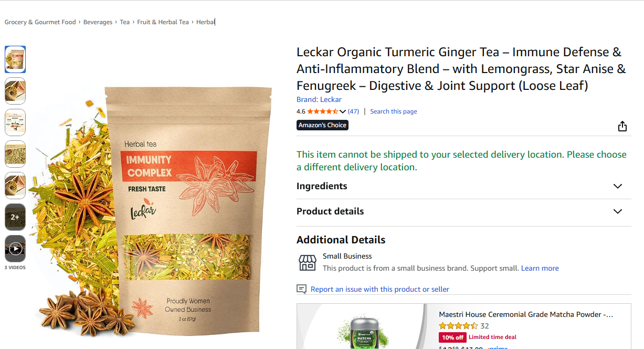
Task: Click the Search this page link
Action: pyautogui.click(x=394, y=111)
